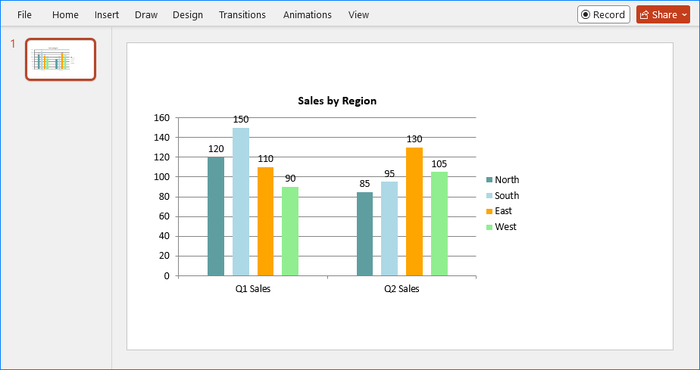Open the Transitions tab
This screenshot has height=370, width=700.
[x=242, y=15]
